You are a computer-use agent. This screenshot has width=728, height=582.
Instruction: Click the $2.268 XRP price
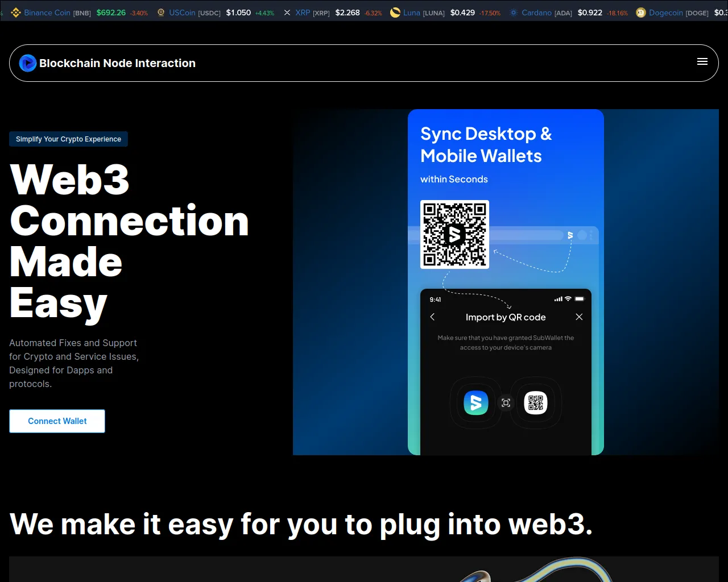point(348,13)
